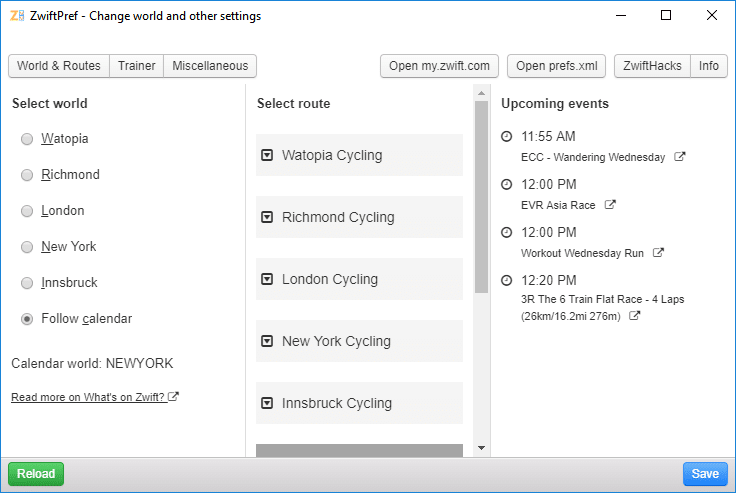Open the ZwiftHacks tab
The height and width of the screenshot is (493, 736).
[652, 66]
